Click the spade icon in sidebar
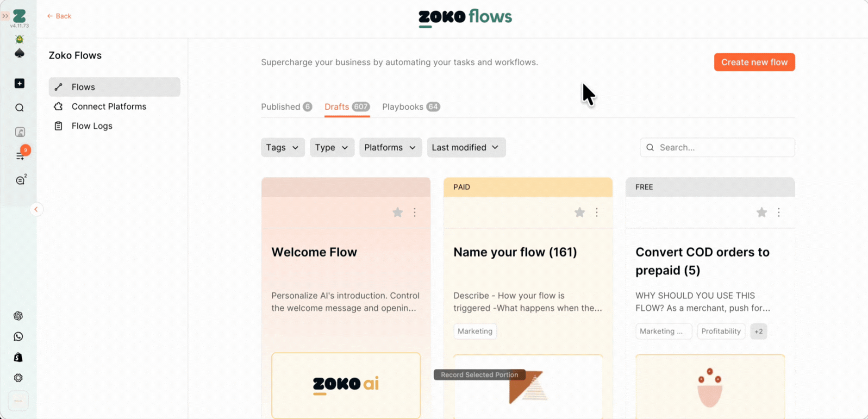This screenshot has height=419, width=868. (x=19, y=54)
